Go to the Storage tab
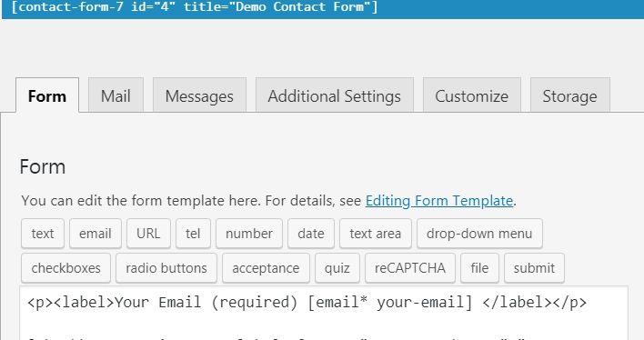644x340 pixels. [x=570, y=95]
